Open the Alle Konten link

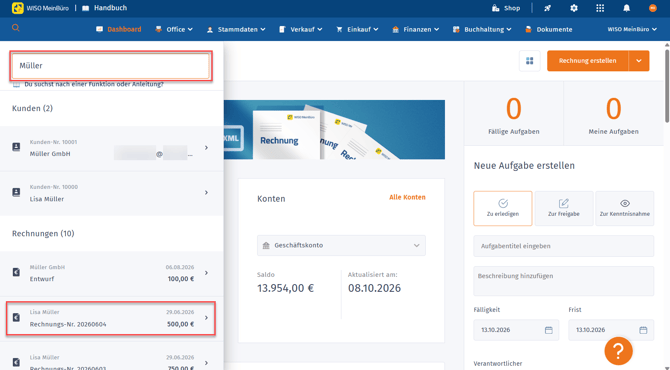[x=407, y=197]
